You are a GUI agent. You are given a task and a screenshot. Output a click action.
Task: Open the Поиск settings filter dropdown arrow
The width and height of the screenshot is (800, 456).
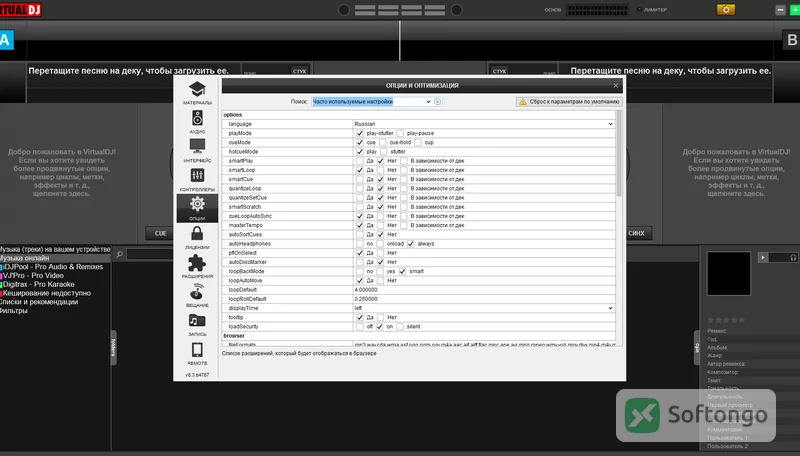tap(428, 102)
